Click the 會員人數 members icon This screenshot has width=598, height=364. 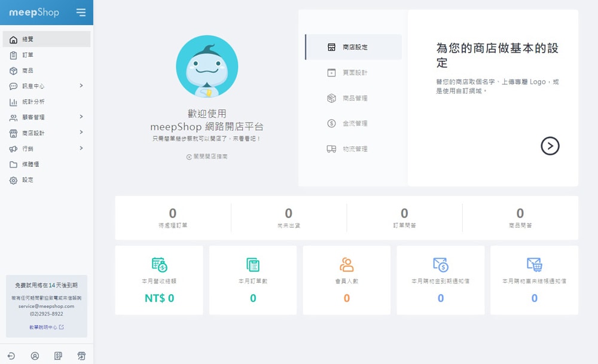347,265
